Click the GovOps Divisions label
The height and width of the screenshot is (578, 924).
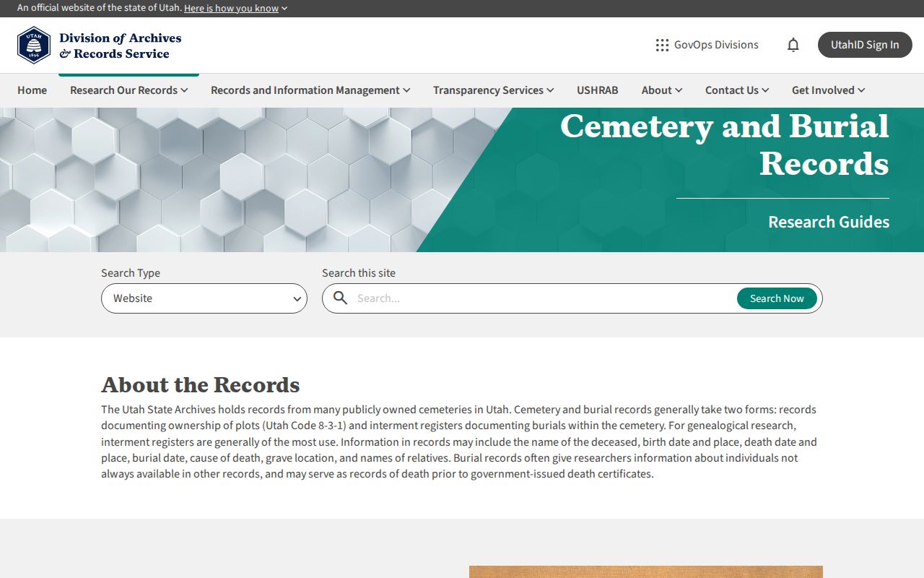click(716, 45)
